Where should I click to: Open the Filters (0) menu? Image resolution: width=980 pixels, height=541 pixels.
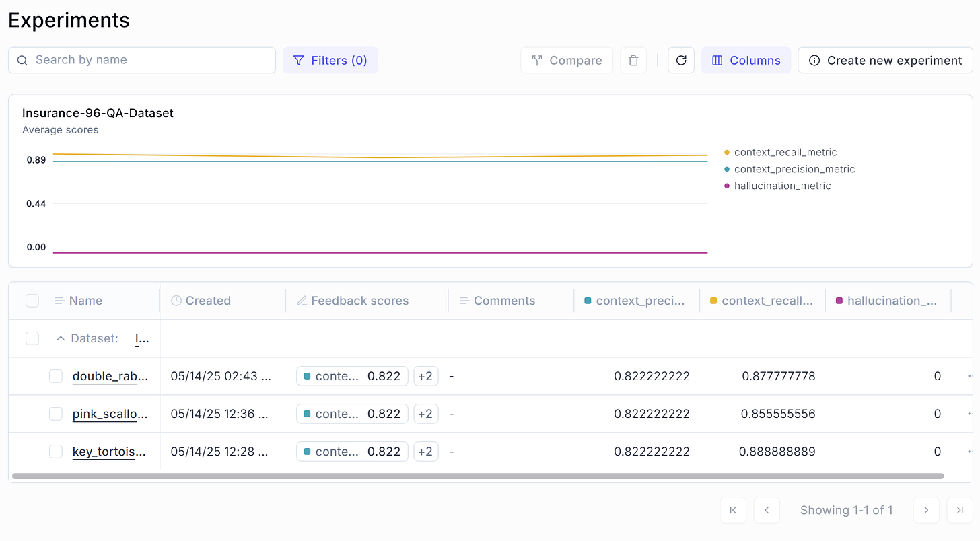click(x=330, y=61)
